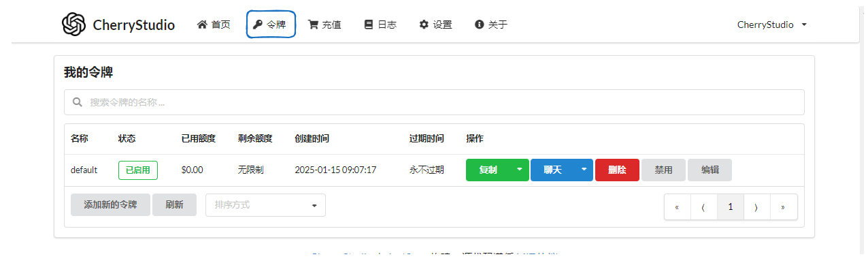Image resolution: width=868 pixels, height=261 pixels.
Task: Click the 复制 copy button
Action: (x=488, y=170)
